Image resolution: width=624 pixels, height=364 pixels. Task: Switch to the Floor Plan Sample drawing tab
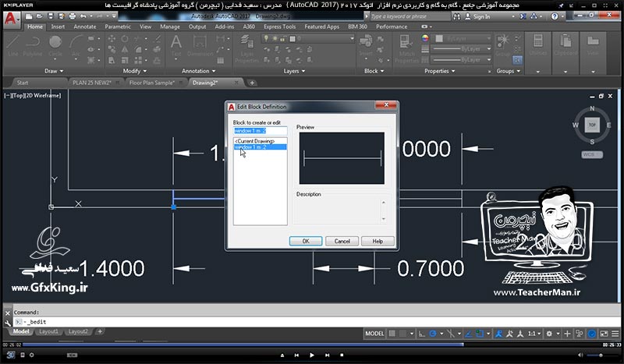click(x=151, y=83)
